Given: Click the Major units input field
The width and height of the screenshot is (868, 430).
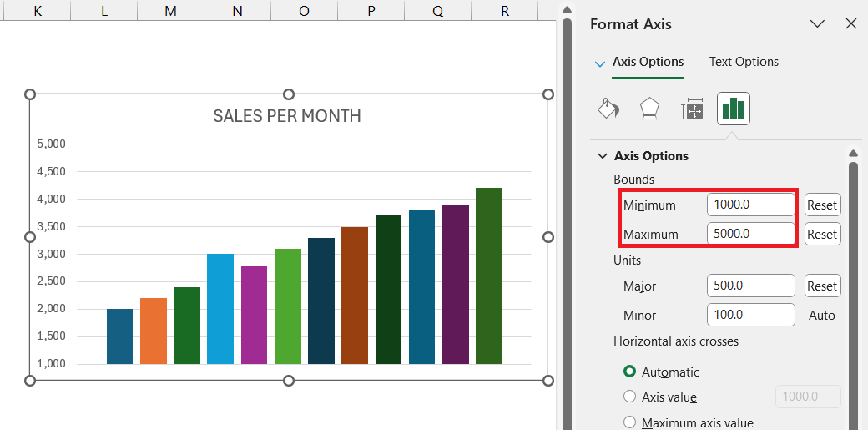Looking at the screenshot, I should point(750,286).
